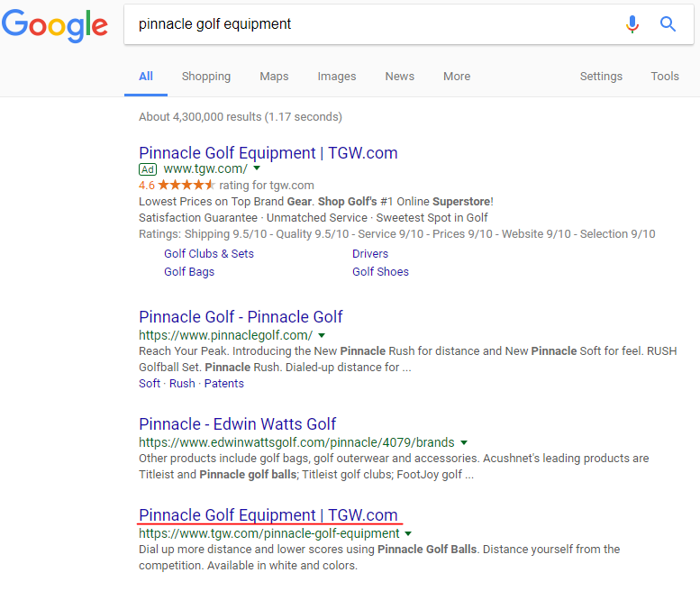Switch to the Shopping tab

tap(206, 77)
